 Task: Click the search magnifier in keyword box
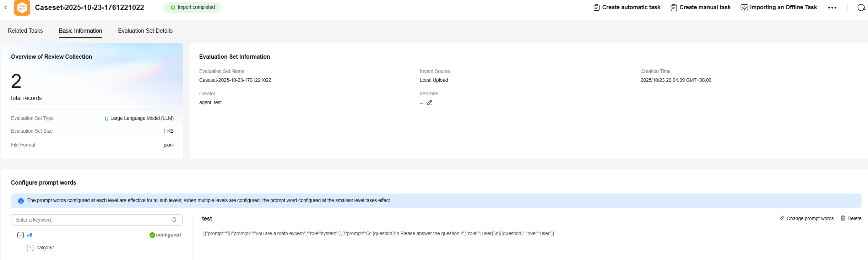(x=174, y=220)
